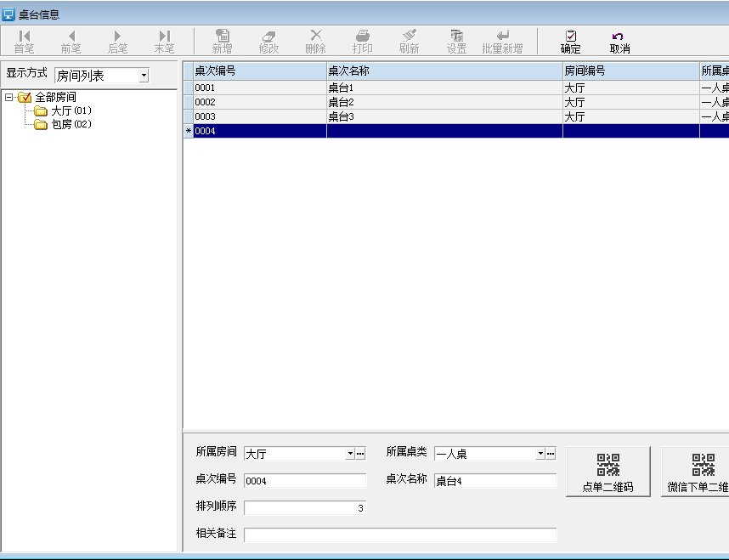The image size is (729, 560).
Task: Click the 点单二维码 button
Action: [x=607, y=472]
